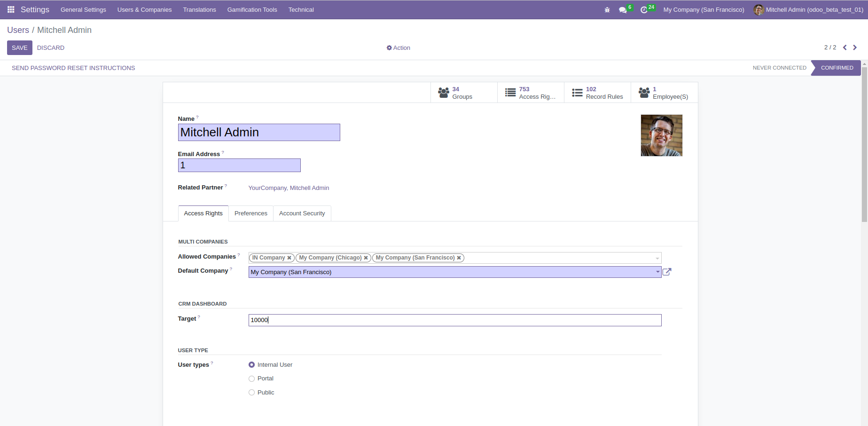Click Send Password Reset Instructions
Image resolution: width=868 pixels, height=426 pixels.
[73, 68]
